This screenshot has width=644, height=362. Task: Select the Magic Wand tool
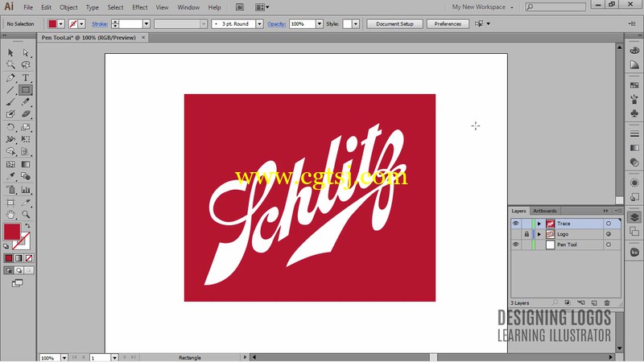[x=10, y=65]
